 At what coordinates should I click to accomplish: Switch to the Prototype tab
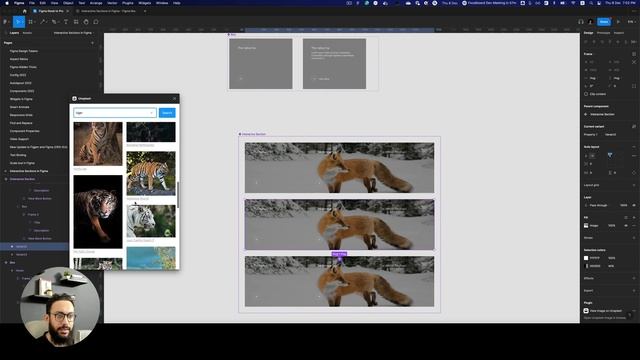pos(603,33)
